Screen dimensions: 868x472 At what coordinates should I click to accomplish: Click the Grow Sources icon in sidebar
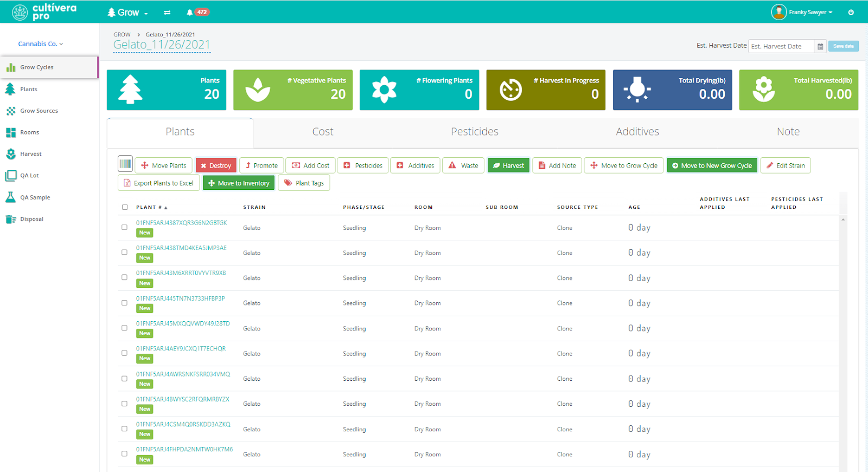(11, 111)
